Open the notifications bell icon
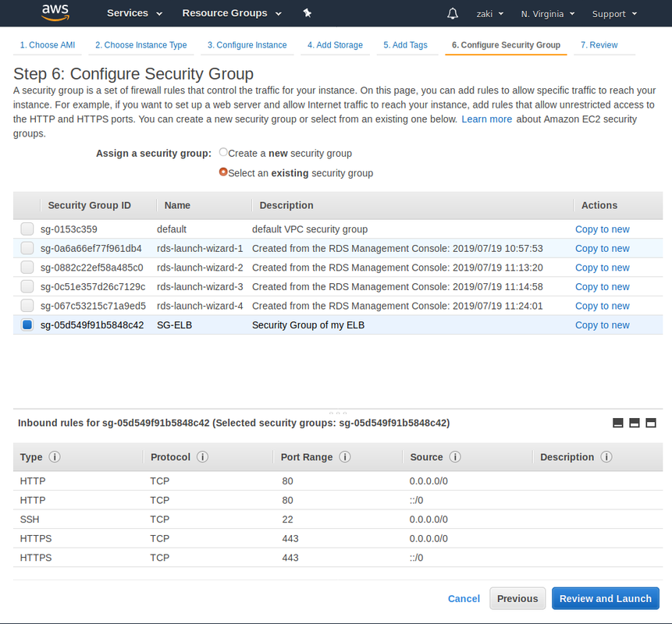The width and height of the screenshot is (672, 624). tap(453, 13)
